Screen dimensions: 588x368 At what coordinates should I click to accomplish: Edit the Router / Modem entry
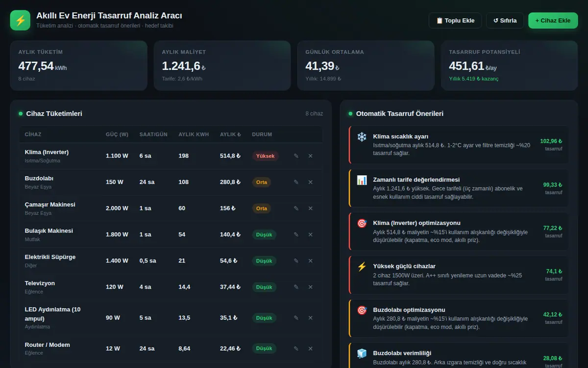coord(296,349)
